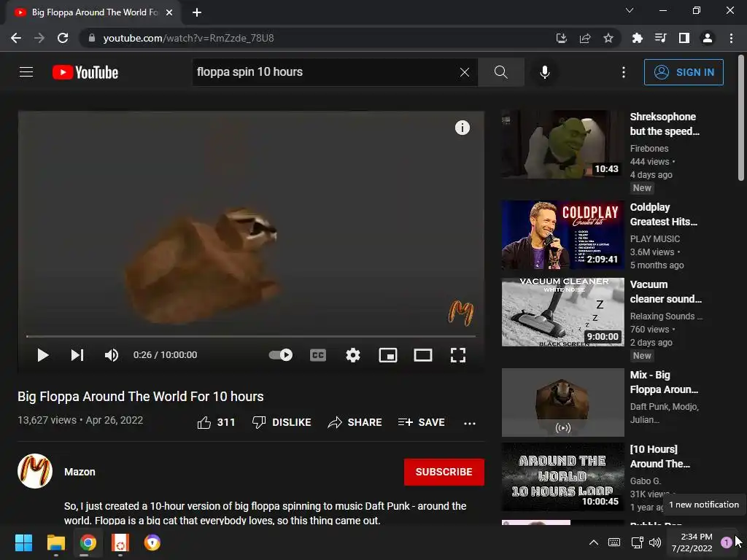Install app icon in address bar
Viewport: 747px width, 560px height.
561,38
